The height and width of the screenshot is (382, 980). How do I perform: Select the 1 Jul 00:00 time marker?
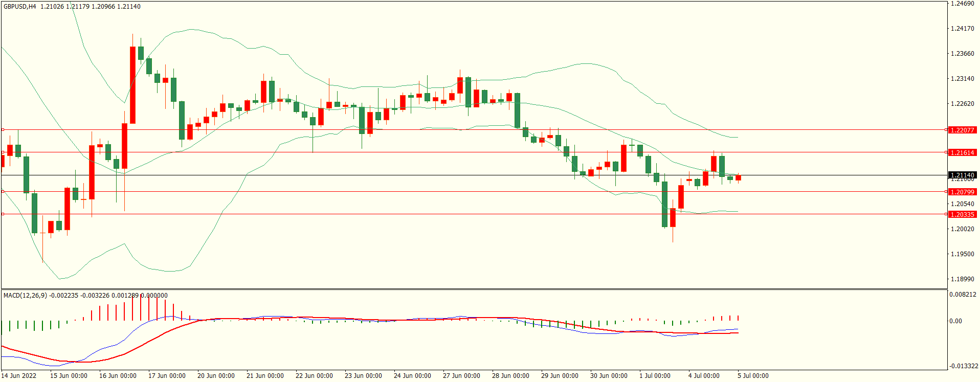pyautogui.click(x=655, y=376)
